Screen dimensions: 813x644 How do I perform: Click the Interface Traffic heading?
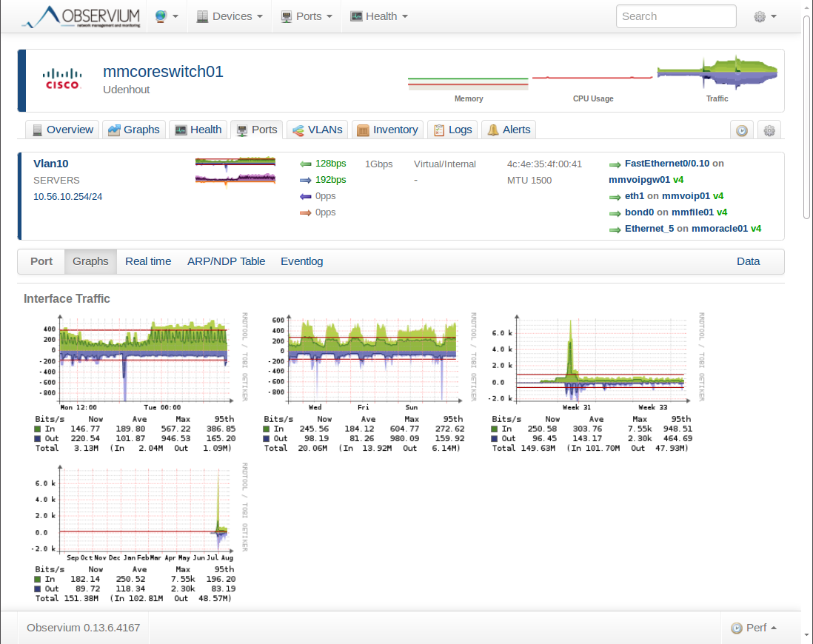[x=67, y=298]
